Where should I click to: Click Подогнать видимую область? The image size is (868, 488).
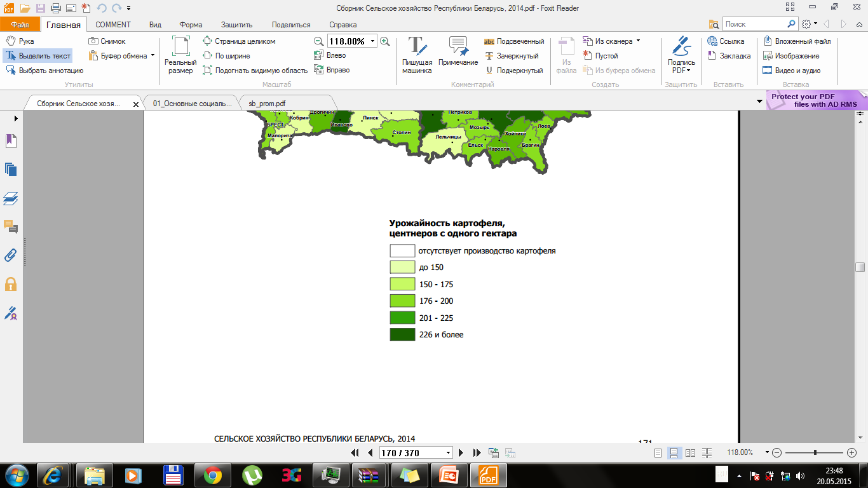[x=255, y=71]
